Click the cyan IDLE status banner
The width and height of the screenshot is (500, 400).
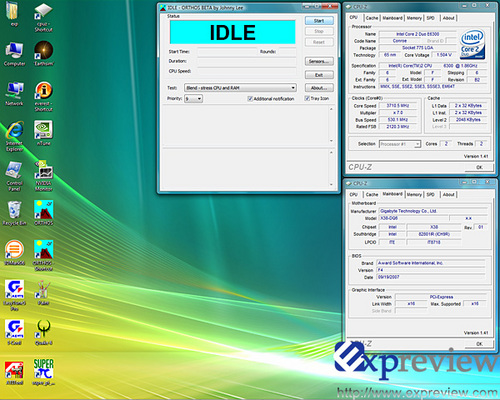point(233,32)
